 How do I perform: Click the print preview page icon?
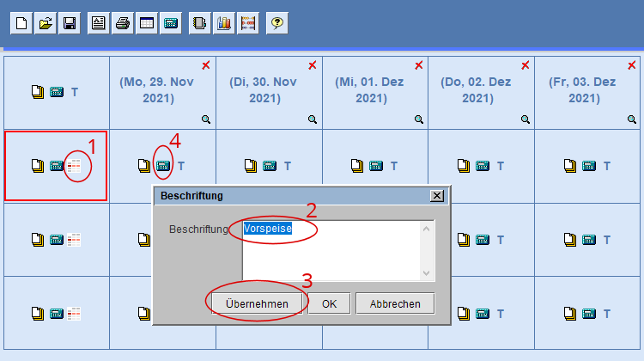tap(98, 23)
